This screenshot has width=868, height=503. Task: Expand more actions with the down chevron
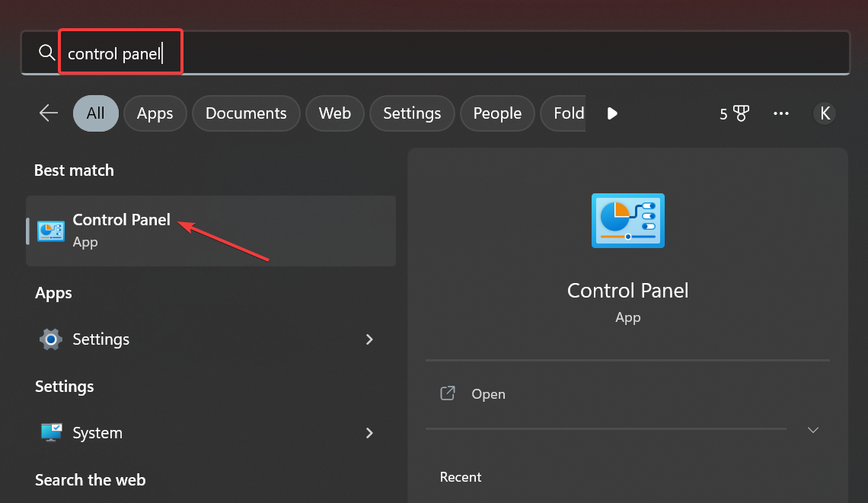click(x=813, y=430)
